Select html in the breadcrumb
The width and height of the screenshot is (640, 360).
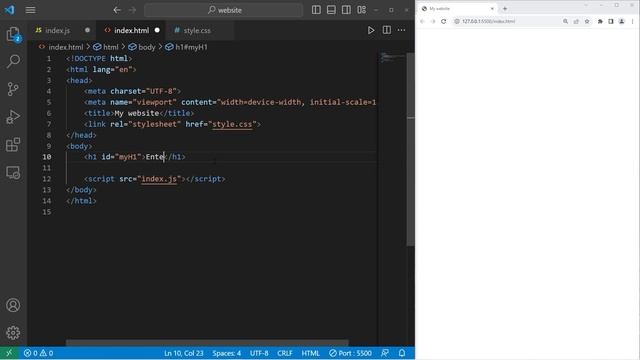(x=111, y=47)
